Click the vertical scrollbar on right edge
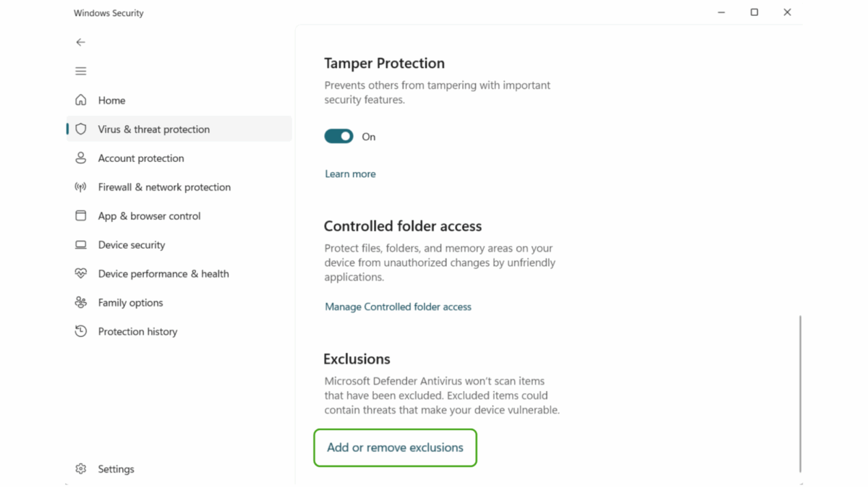This screenshot has height=488, width=868. 800,393
